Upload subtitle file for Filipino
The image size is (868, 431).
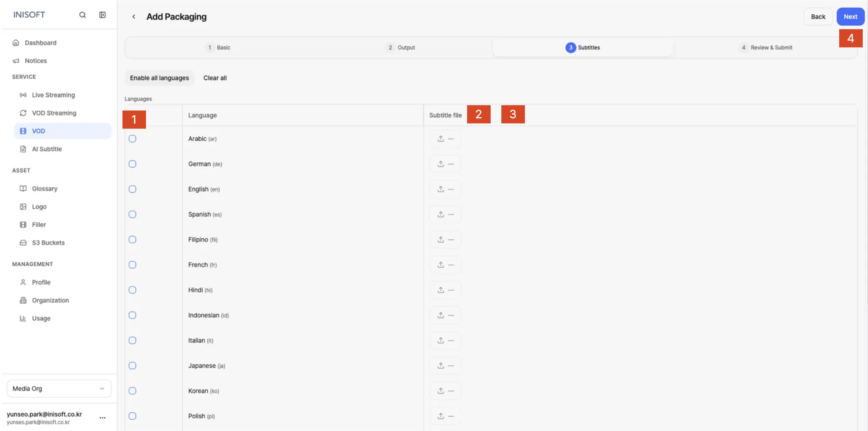[x=445, y=239]
